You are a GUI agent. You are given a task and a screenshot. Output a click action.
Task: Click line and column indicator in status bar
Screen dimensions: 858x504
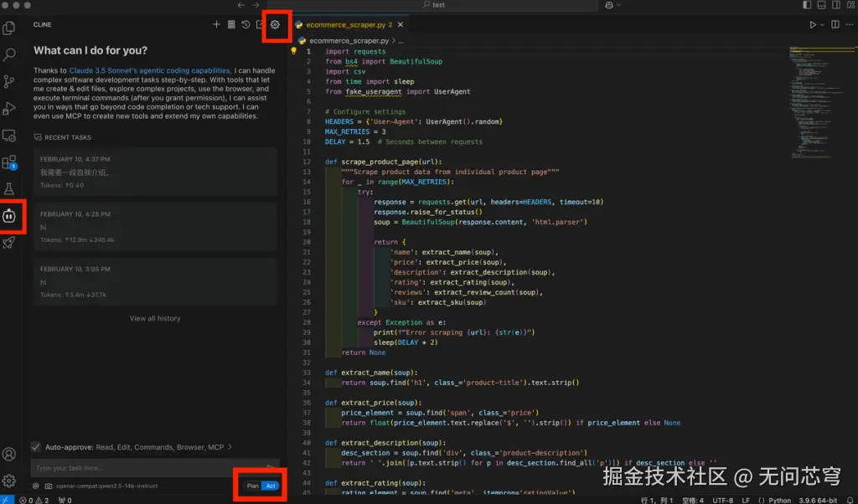657,500
